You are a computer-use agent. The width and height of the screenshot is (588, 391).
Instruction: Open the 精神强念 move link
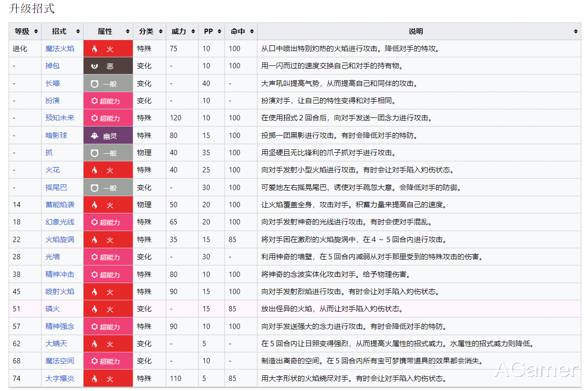click(x=60, y=327)
